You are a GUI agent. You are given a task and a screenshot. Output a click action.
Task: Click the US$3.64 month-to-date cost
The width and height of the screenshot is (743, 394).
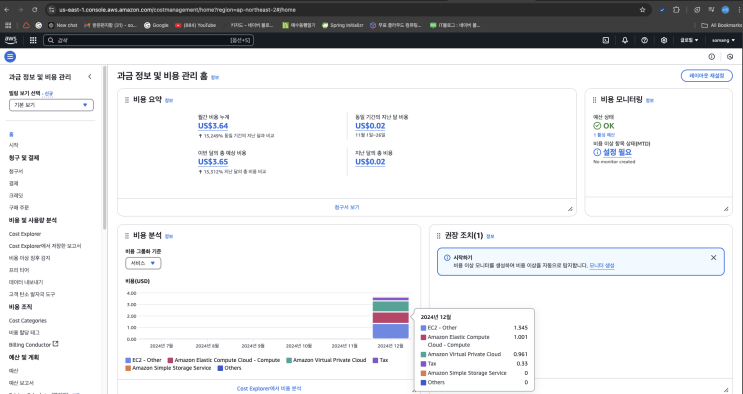click(x=213, y=126)
